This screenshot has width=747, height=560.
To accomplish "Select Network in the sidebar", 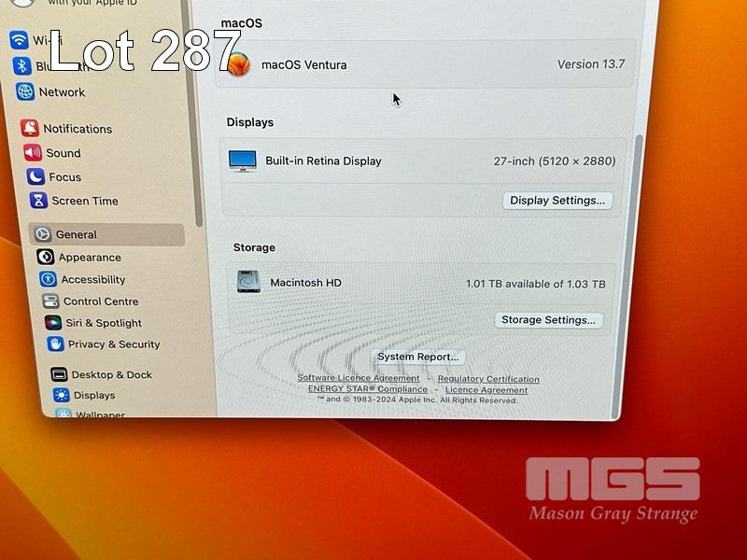I will (62, 92).
